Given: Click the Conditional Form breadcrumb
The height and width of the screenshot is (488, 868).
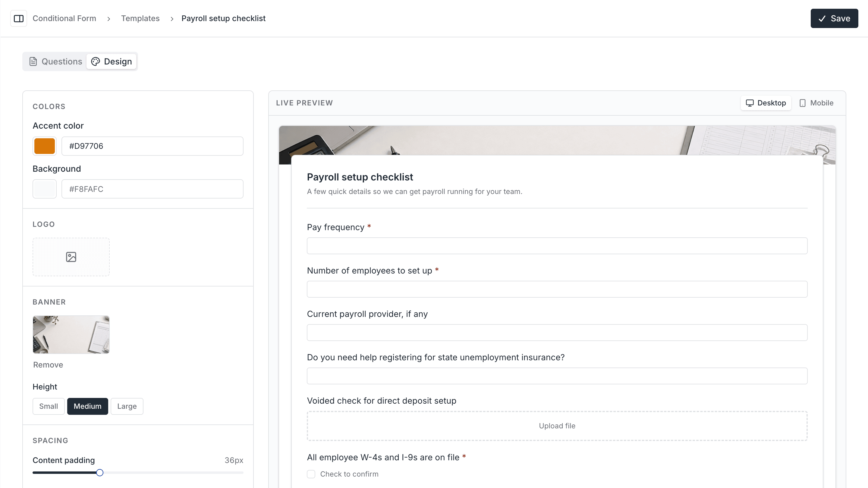Looking at the screenshot, I should pos(64,18).
